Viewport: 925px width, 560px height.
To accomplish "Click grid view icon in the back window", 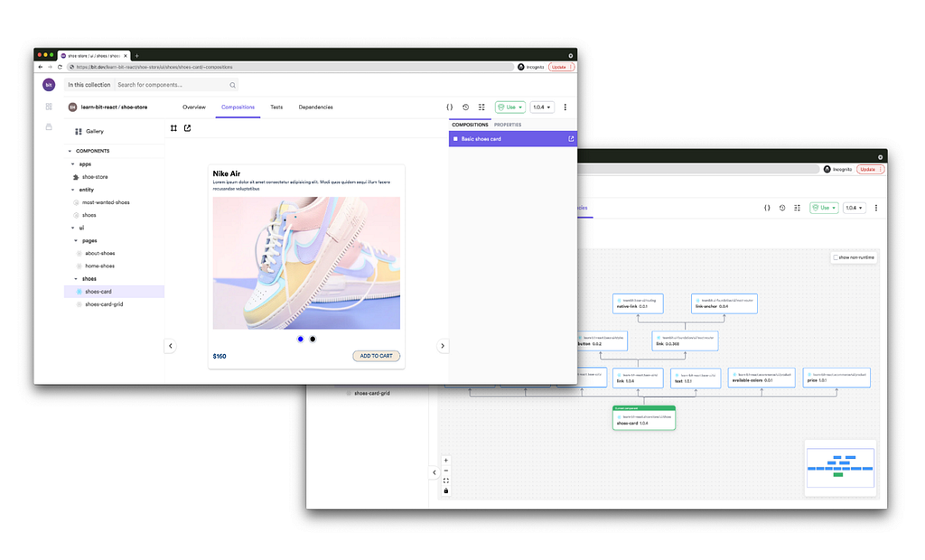I will pos(797,208).
